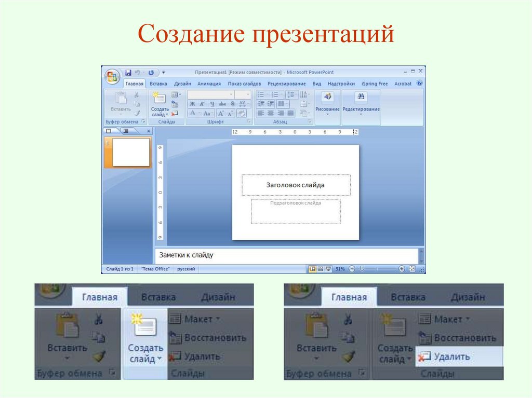
Task: Toggle justified text alignment
Action: pos(291,113)
